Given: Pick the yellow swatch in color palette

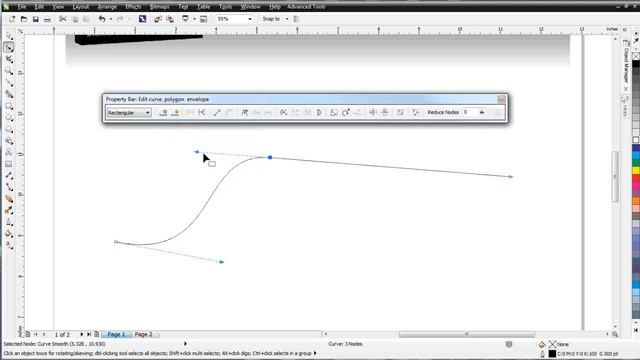Looking at the screenshot, I should 636,170.
